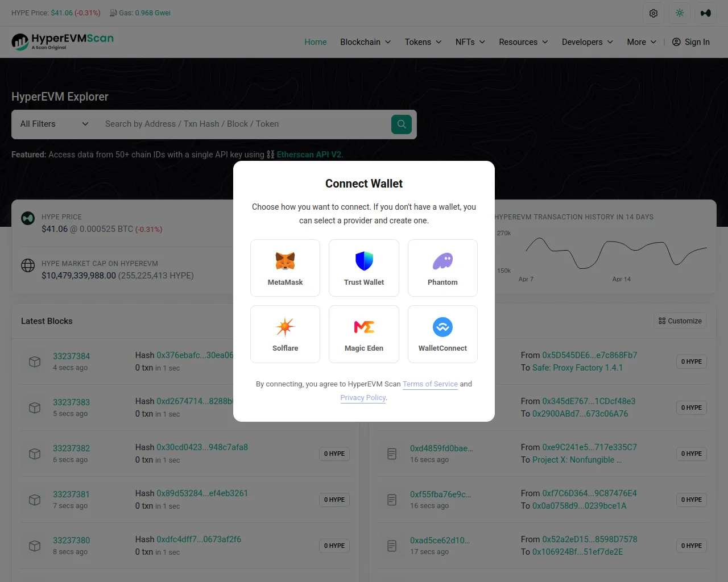Click the HyperEVMScan logo
This screenshot has height=582, width=728.
pos(63,41)
